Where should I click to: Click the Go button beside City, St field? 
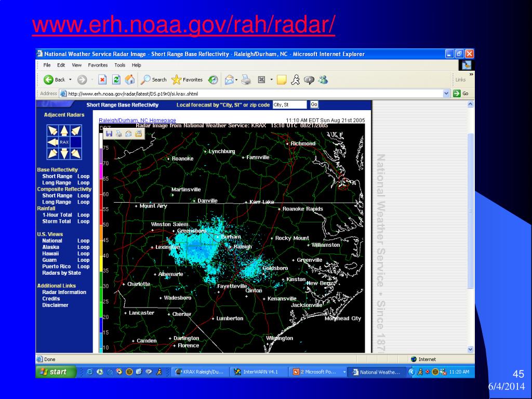click(314, 104)
